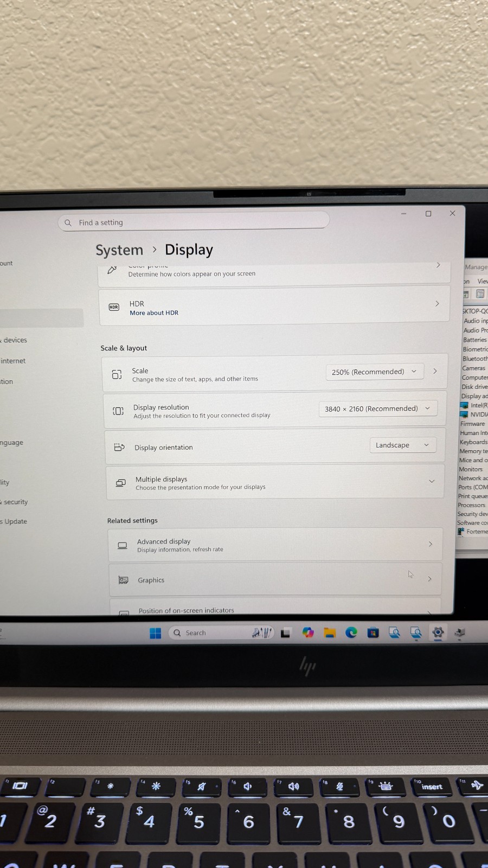The height and width of the screenshot is (868, 488).
Task: Open the Windows Start menu
Action: (156, 633)
